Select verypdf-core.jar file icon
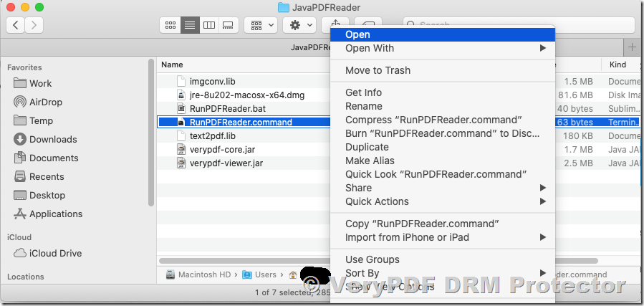 [x=181, y=149]
